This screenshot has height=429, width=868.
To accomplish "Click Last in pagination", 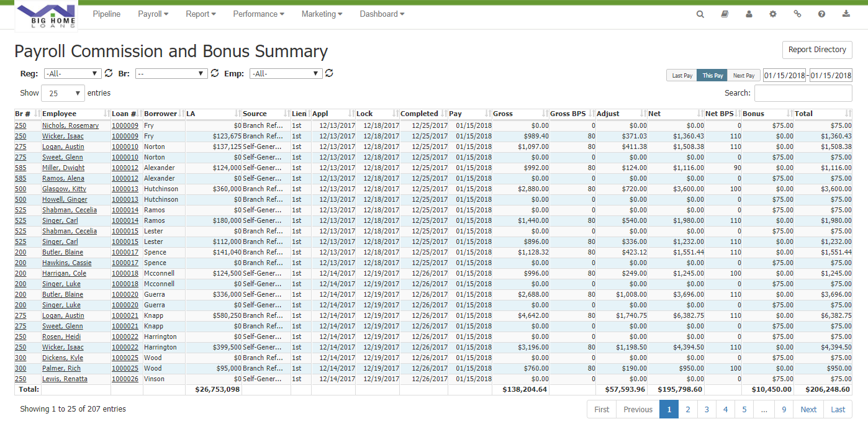I will pyautogui.click(x=838, y=409).
